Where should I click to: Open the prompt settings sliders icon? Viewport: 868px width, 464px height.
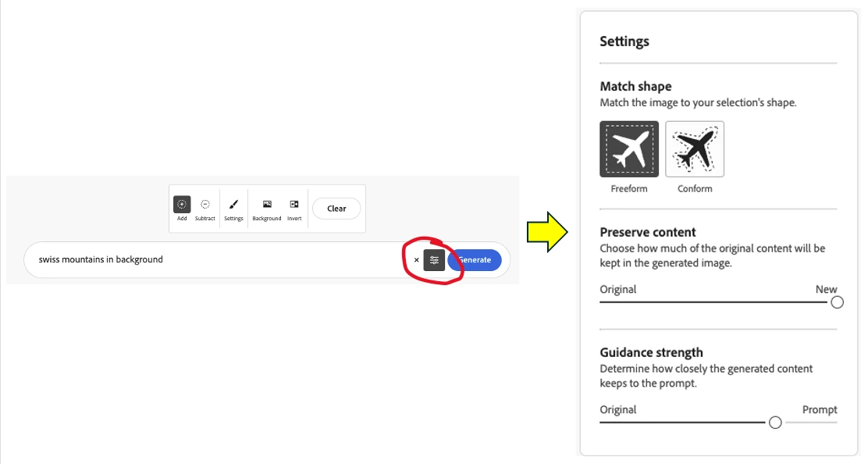(x=434, y=260)
